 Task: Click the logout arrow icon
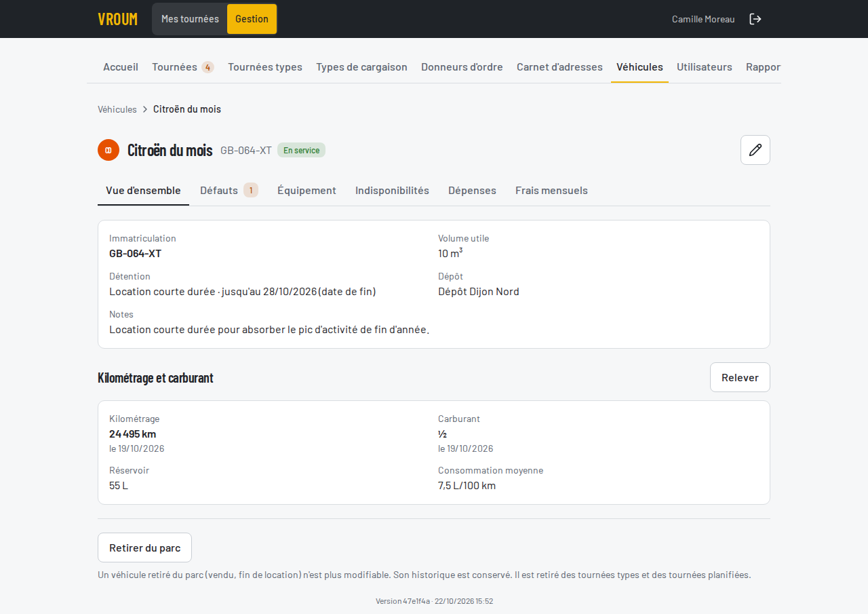(755, 19)
